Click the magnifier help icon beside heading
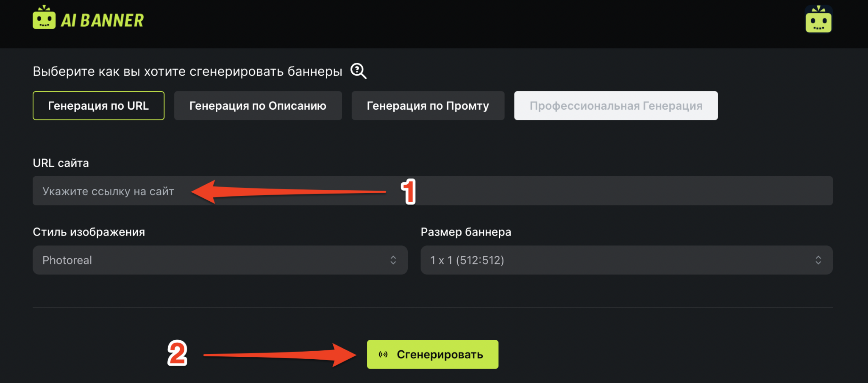 click(358, 71)
